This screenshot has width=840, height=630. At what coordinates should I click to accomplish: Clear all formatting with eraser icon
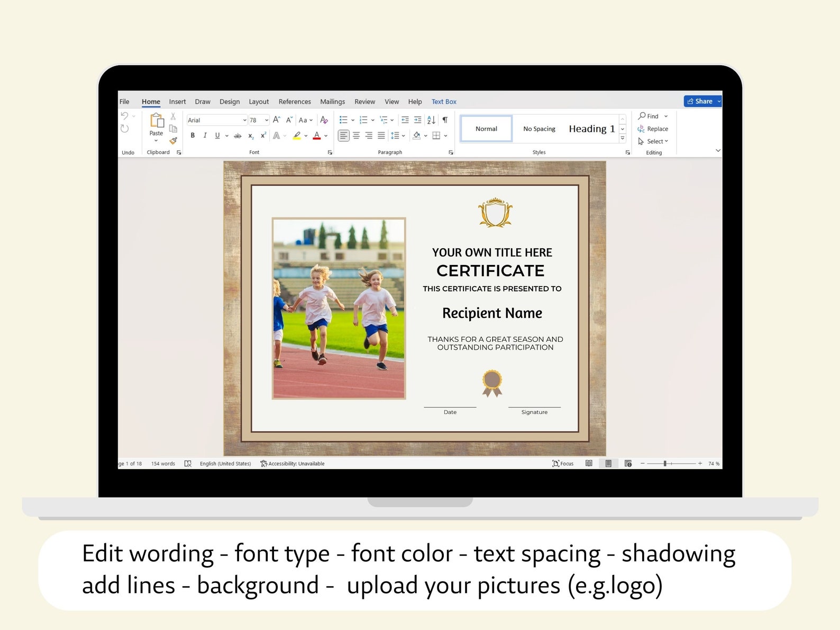click(324, 120)
